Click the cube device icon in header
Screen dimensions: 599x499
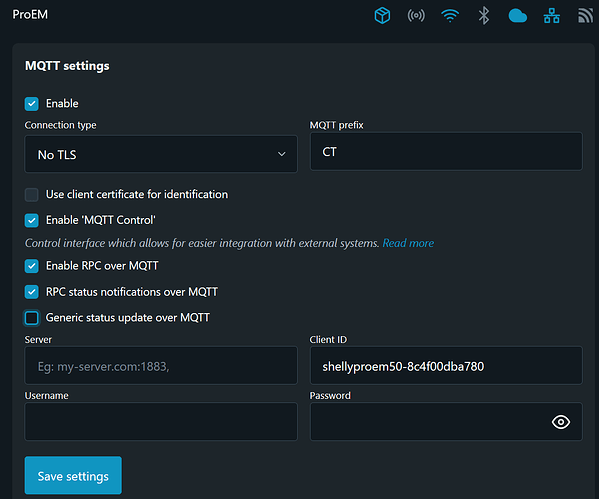tap(382, 16)
